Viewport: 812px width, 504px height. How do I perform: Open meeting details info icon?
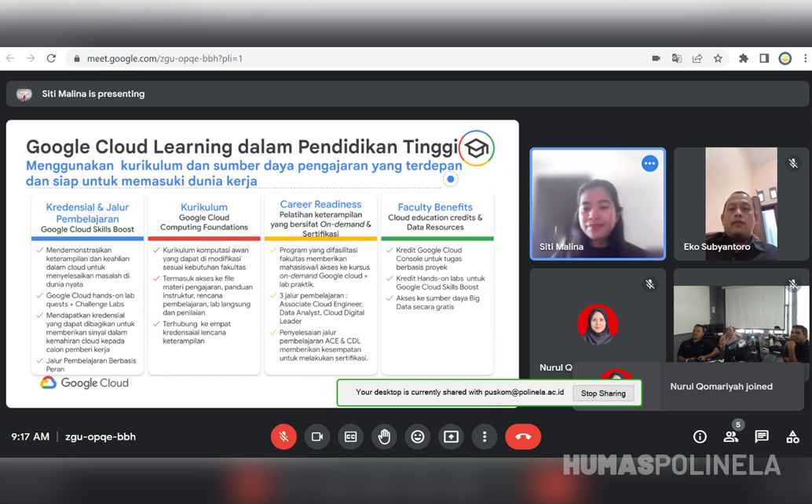[700, 436]
